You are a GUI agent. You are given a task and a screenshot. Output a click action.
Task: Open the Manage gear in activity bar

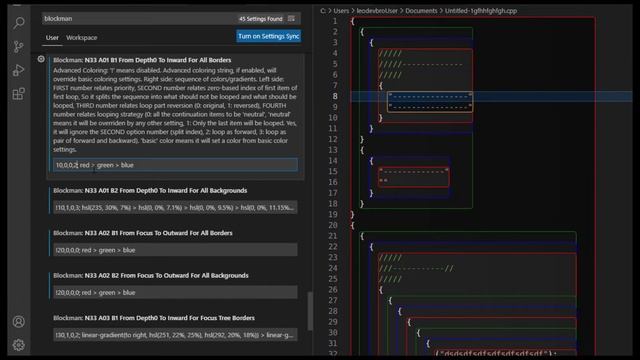(x=19, y=345)
